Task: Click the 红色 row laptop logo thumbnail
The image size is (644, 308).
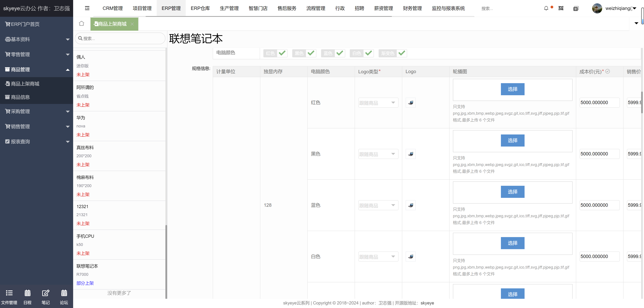Action: coord(410,103)
